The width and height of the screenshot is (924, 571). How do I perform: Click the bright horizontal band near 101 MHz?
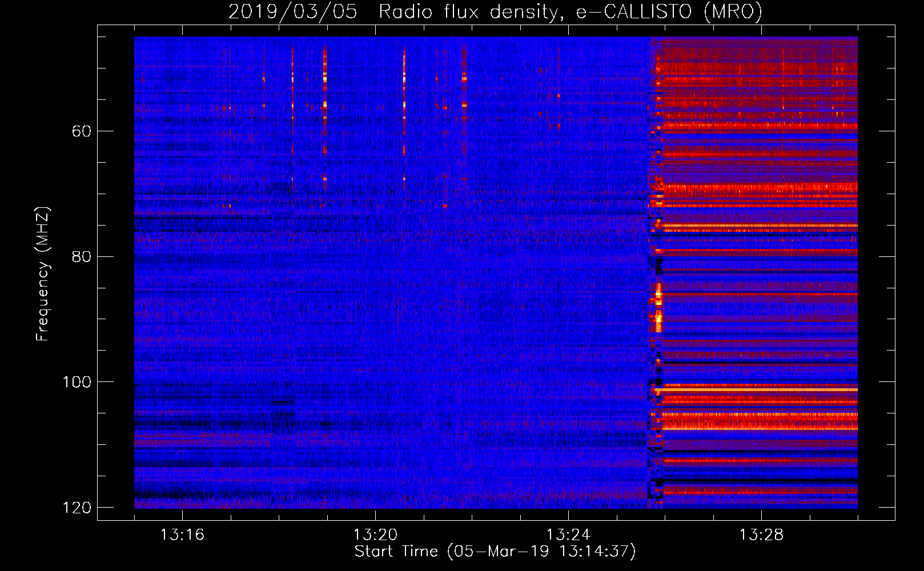[x=756, y=389]
